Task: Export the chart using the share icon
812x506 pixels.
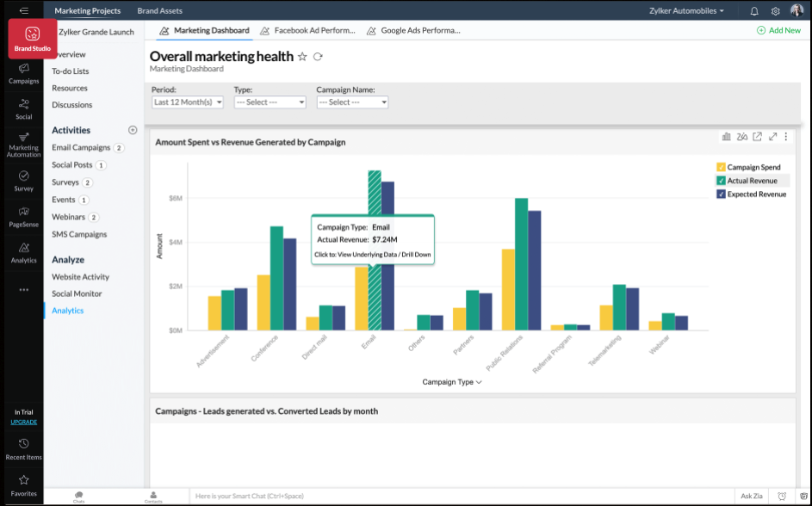Action: (x=758, y=137)
